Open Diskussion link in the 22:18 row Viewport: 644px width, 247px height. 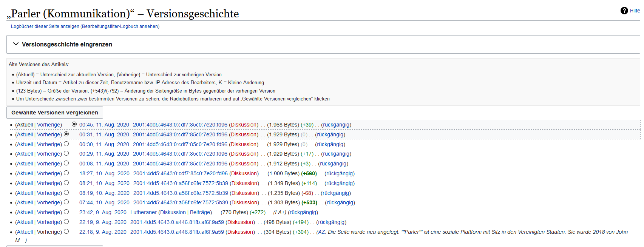(x=240, y=232)
